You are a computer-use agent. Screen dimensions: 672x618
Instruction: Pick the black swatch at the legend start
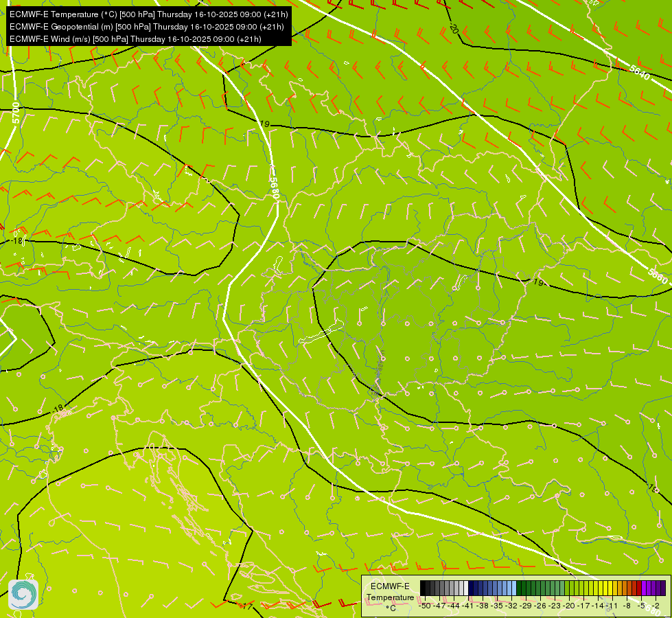[423, 588]
